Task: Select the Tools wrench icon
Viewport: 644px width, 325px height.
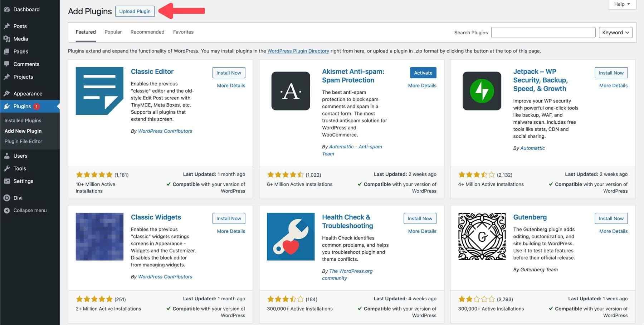Action: click(x=6, y=168)
